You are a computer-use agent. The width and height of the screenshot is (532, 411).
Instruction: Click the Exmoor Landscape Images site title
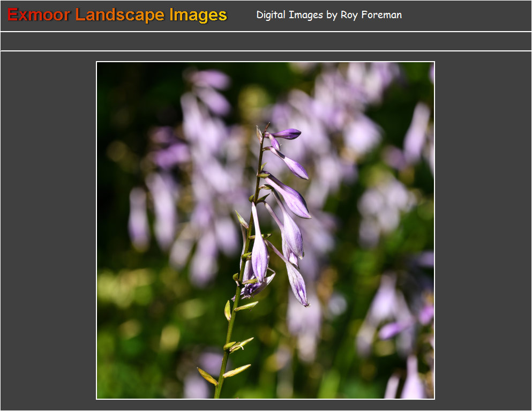click(117, 15)
